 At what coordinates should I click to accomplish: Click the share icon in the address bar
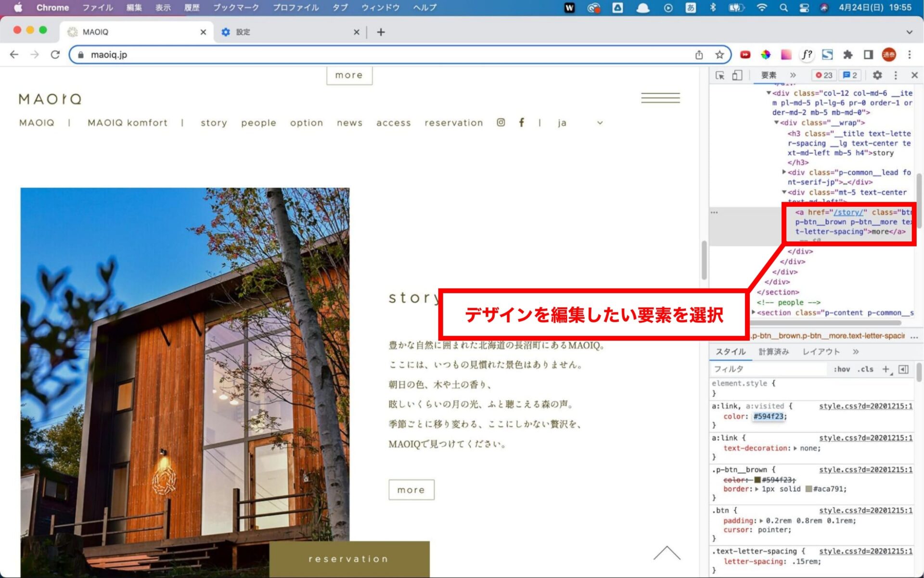699,54
